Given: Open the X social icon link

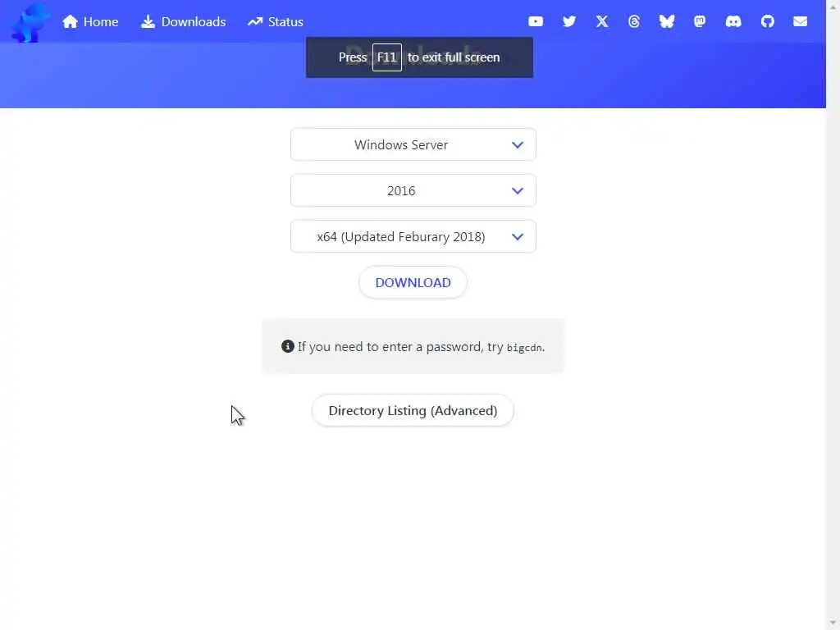Looking at the screenshot, I should click(602, 21).
